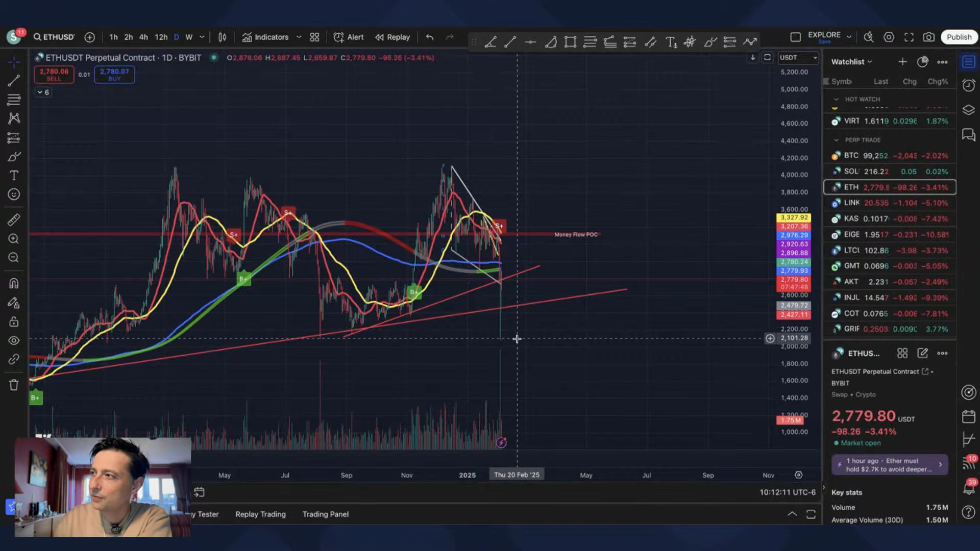Image resolution: width=980 pixels, height=551 pixels.
Task: Toggle the layout setup square icon
Action: [x=795, y=37]
